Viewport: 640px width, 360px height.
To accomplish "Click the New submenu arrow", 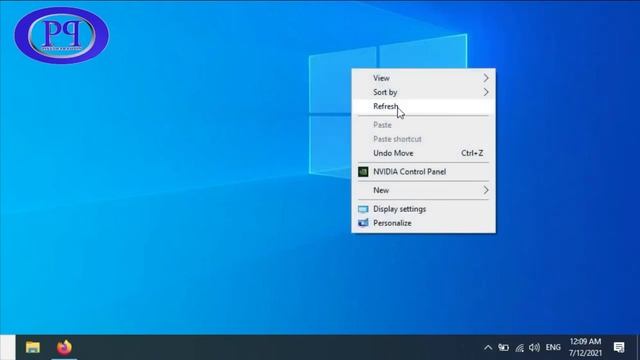I will (x=486, y=190).
